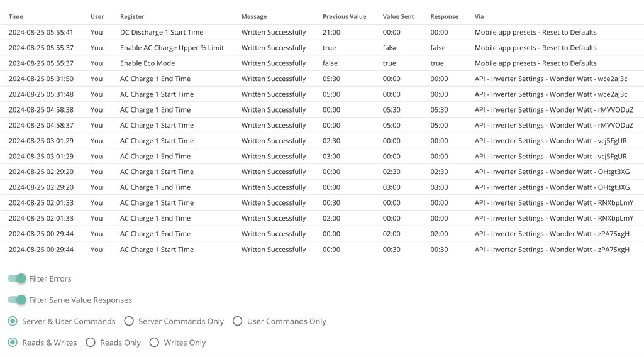Click the 2024-08-25 00:29:44 AC Charge 1 End Time row
The height and width of the screenshot is (357, 644).
click(155, 234)
